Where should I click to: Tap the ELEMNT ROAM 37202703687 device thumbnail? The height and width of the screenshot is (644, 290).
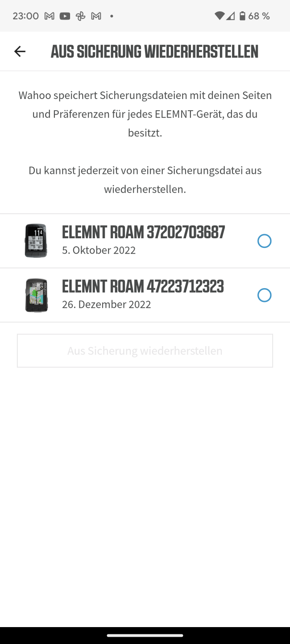coord(36,241)
